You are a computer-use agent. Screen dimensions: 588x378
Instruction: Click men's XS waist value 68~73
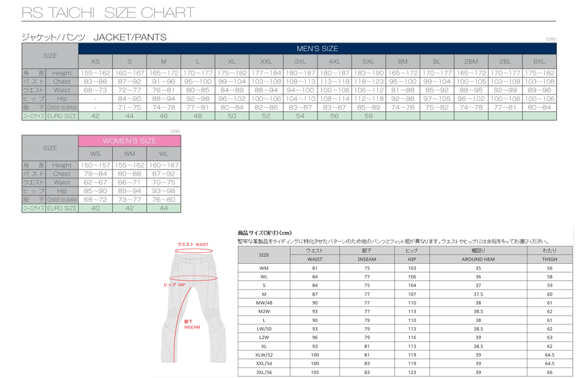pos(95,90)
